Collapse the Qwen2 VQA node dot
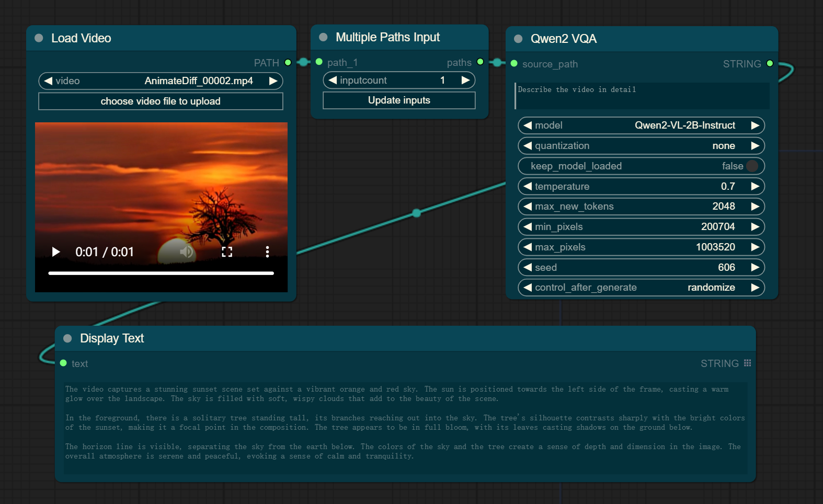Viewport: 823px width, 504px height. [518, 39]
